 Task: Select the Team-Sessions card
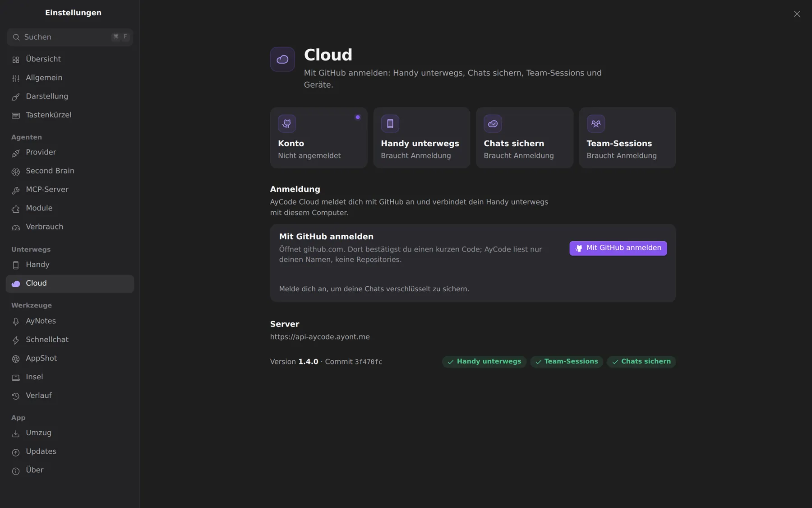(627, 138)
